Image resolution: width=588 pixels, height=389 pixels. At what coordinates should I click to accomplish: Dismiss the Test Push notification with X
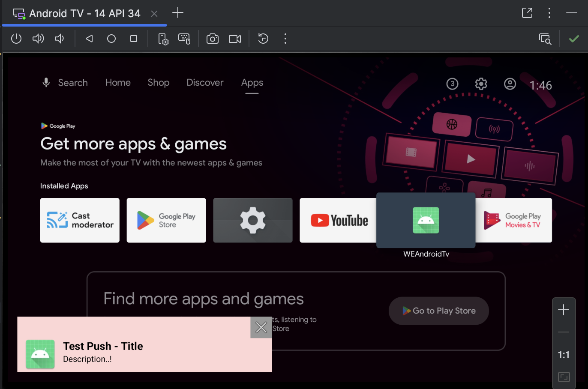coord(261,327)
